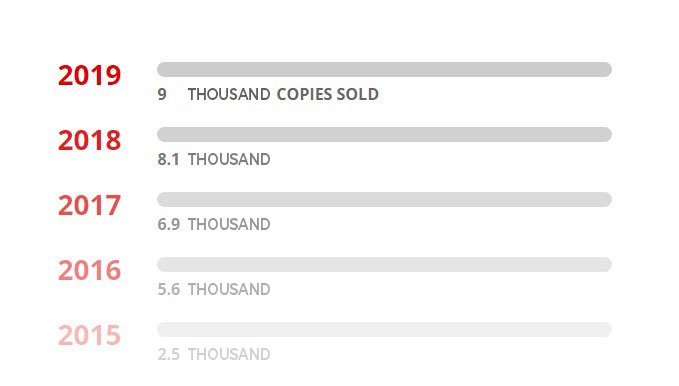Select the 2015 faded progress bar
Viewport: 679px width, 386px height.
385,330
